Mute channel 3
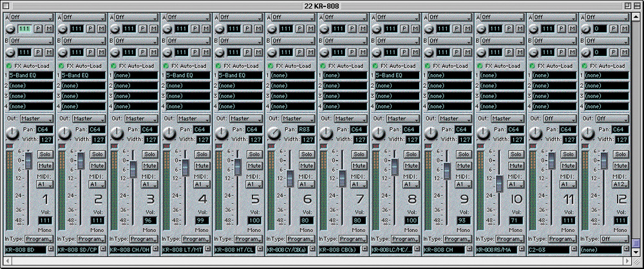The width and height of the screenshot is (644, 269). (x=150, y=166)
